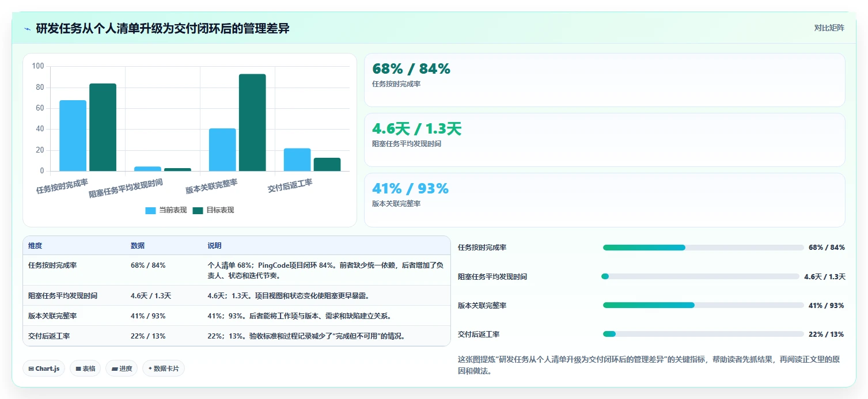
Task: Click the 41% / 93% data card
Action: pyautogui.click(x=605, y=200)
